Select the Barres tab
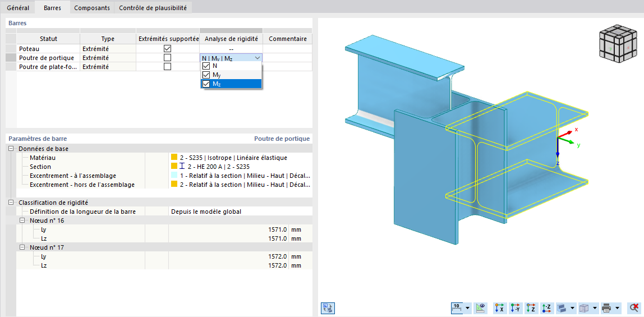The height and width of the screenshot is (317, 644). [x=52, y=8]
